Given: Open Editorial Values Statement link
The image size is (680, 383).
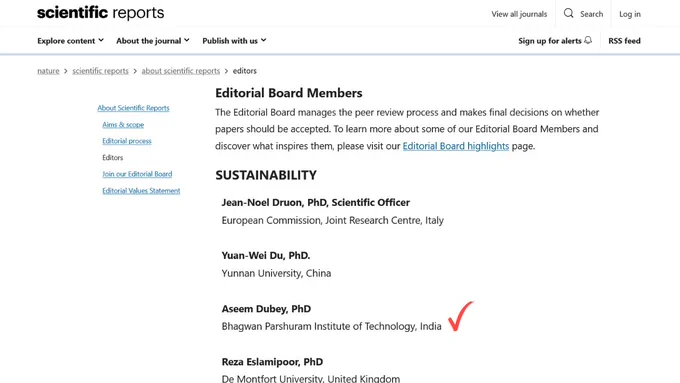Looking at the screenshot, I should tap(141, 190).
